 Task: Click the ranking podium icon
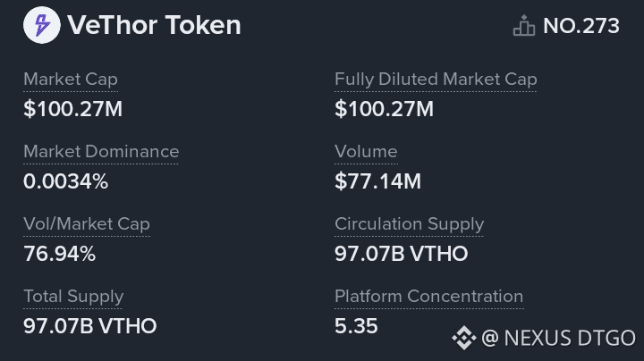pyautogui.click(x=523, y=26)
